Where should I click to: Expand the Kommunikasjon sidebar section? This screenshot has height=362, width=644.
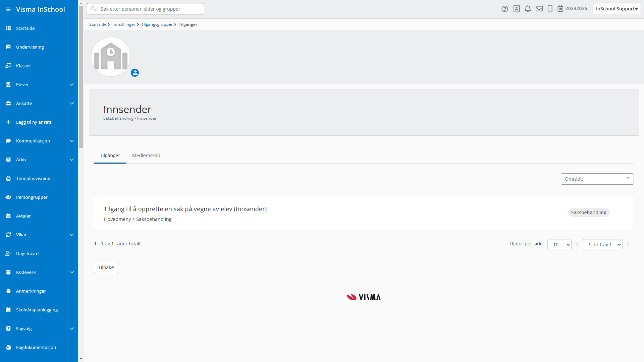tap(71, 141)
